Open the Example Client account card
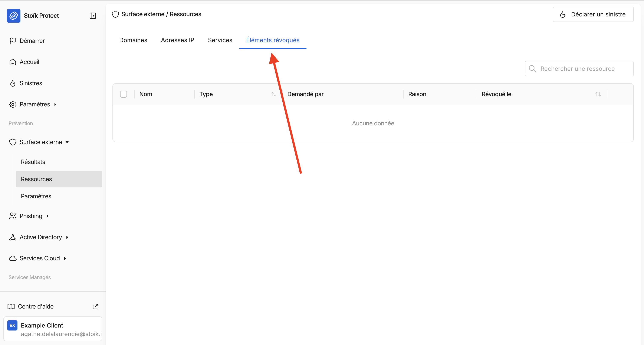 coord(53,329)
